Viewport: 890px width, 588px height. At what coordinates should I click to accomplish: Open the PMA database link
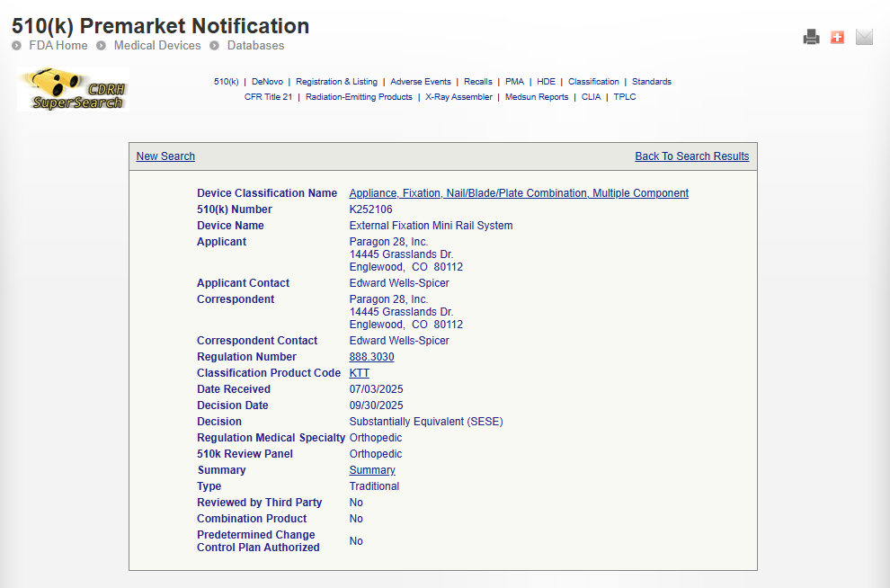click(514, 82)
